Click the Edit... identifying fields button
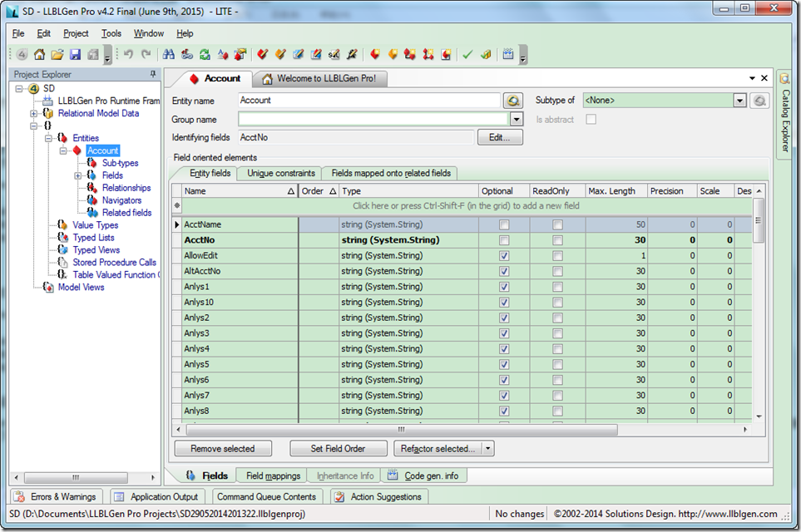Screen dimensions: 801x532 [x=500, y=137]
